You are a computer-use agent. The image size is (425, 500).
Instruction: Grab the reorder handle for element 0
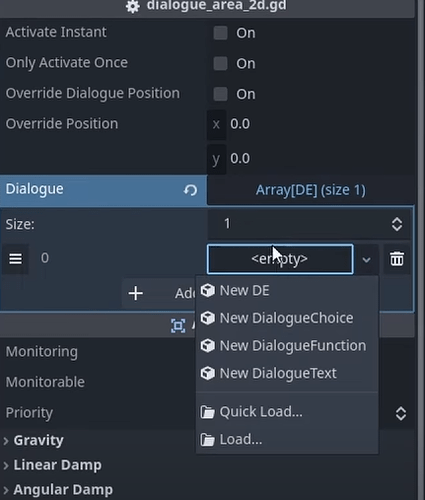[x=15, y=258]
